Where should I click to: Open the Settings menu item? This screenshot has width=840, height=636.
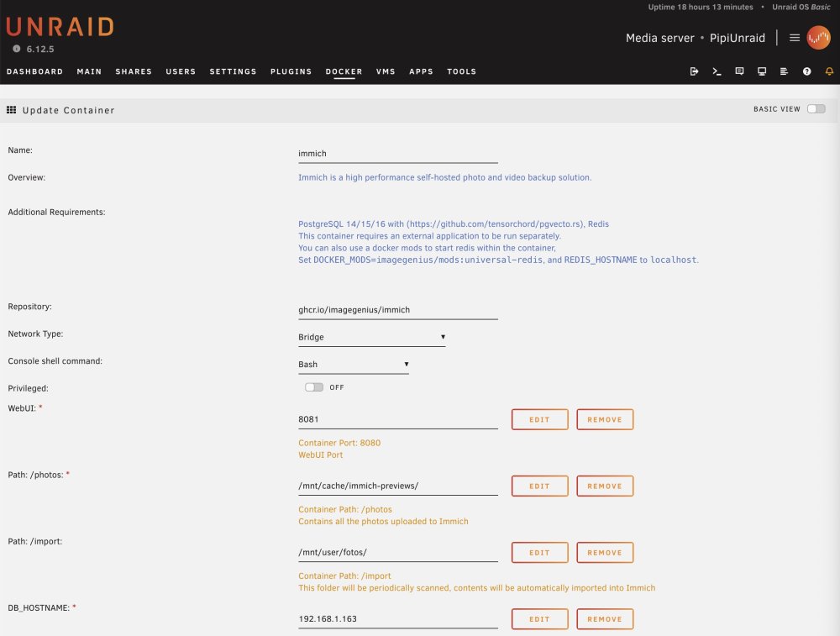pos(233,71)
